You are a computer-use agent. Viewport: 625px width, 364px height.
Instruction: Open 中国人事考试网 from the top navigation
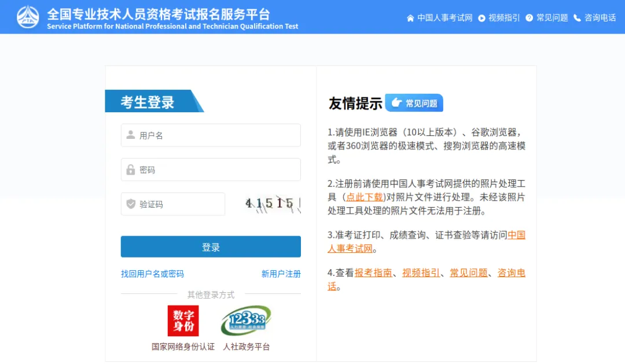(440, 18)
